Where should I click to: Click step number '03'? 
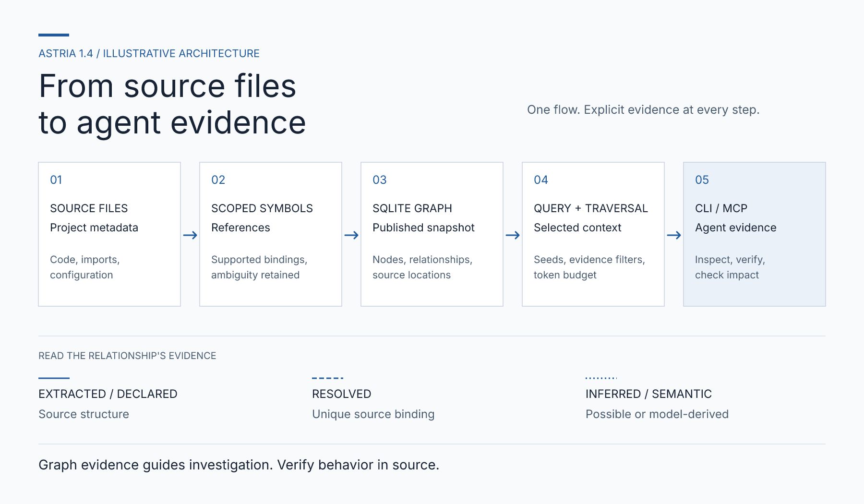[x=379, y=180]
